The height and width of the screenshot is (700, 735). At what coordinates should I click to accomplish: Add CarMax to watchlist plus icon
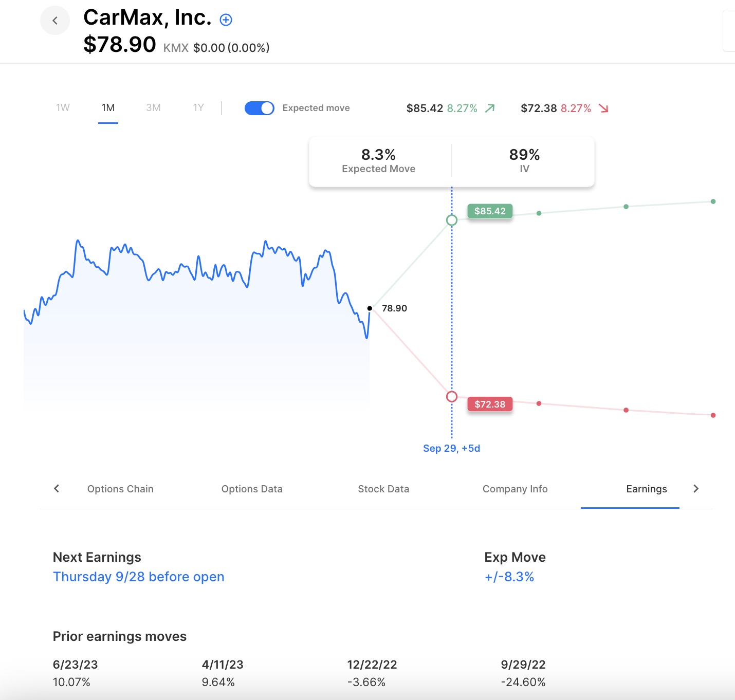[x=226, y=20]
